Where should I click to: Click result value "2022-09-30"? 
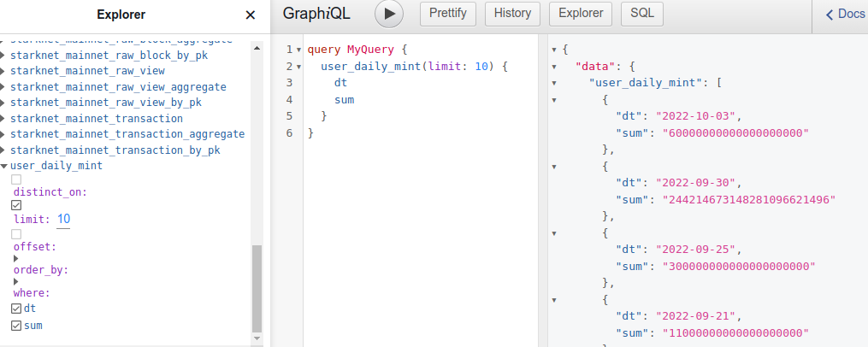click(696, 183)
